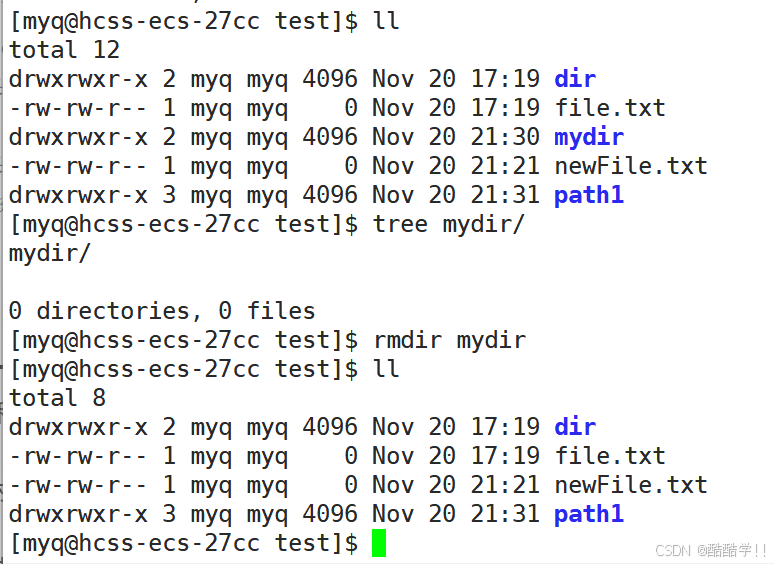Click the green terminal cursor block
Image resolution: width=774 pixels, height=564 pixels.
(x=379, y=543)
